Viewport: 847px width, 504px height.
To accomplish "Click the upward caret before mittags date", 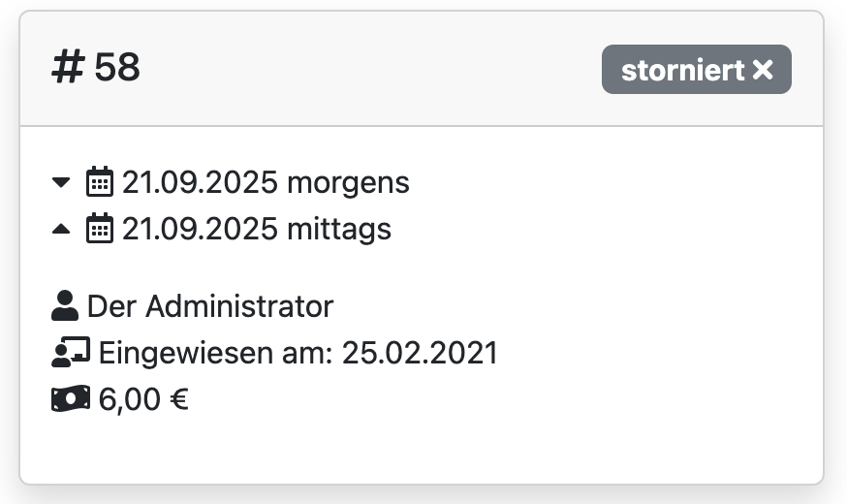I will (x=61, y=229).
